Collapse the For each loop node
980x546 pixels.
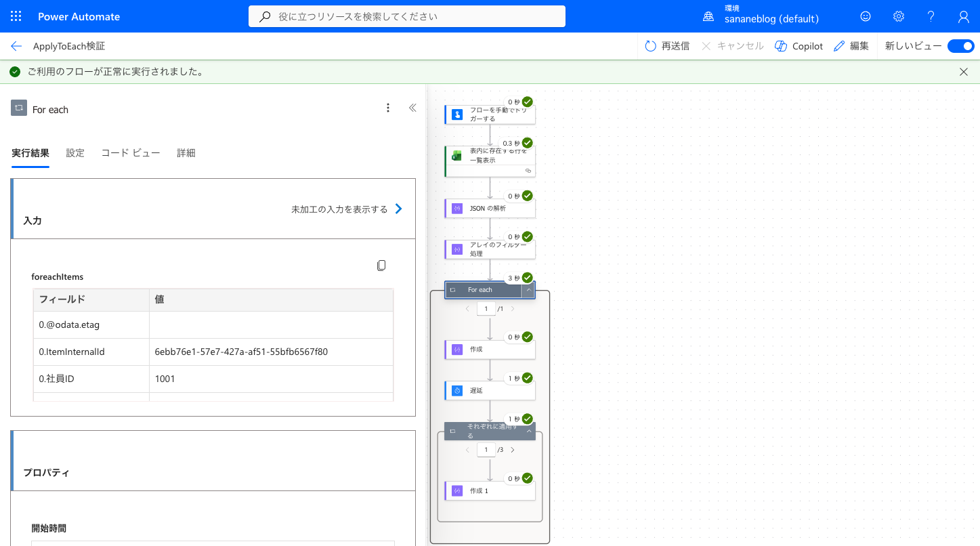pyautogui.click(x=529, y=290)
